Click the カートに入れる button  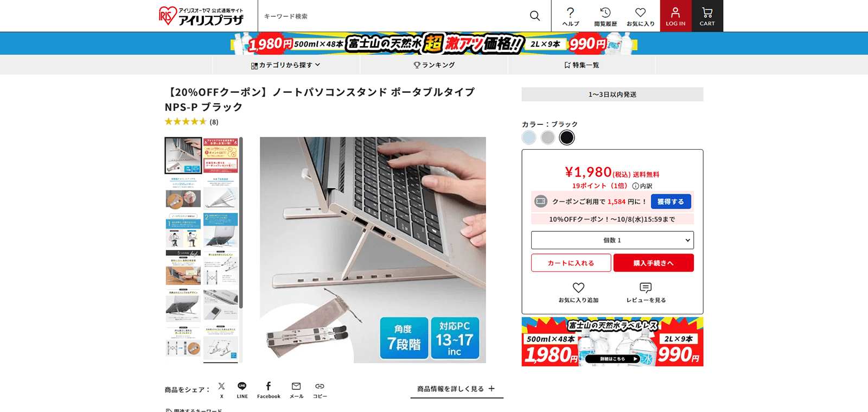coord(571,263)
